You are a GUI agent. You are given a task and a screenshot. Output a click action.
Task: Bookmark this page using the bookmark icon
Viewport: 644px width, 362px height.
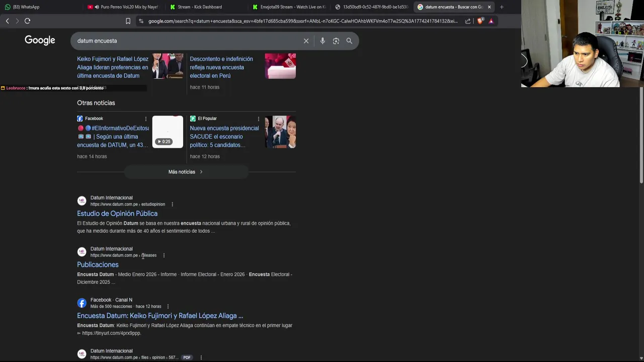pos(128,21)
